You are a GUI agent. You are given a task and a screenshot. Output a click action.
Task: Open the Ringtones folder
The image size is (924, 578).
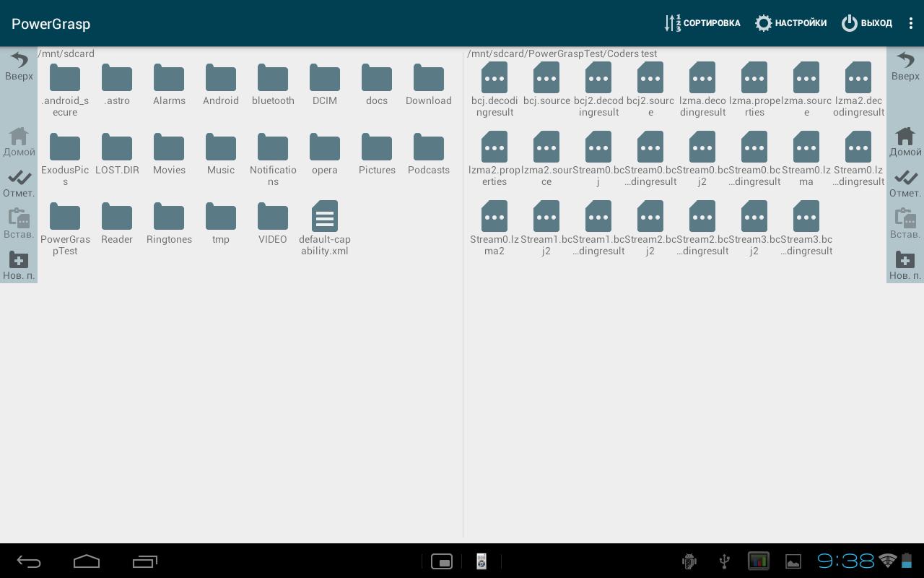[x=169, y=223]
